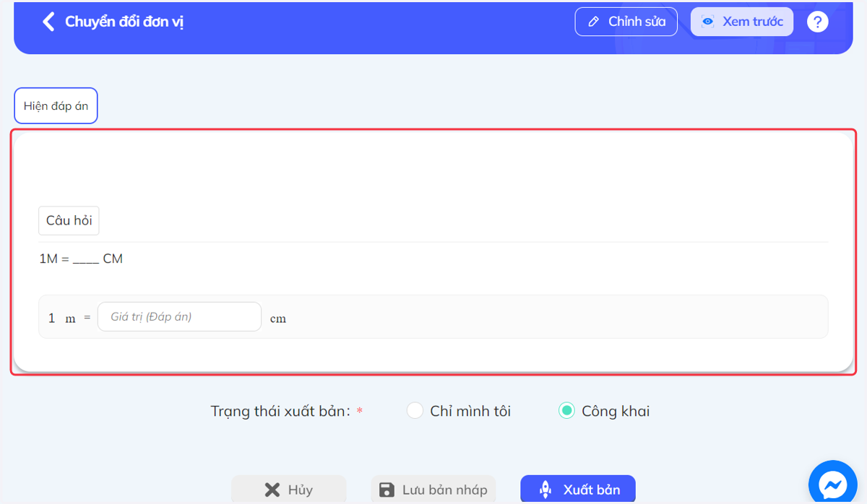Click the Chuyển đổi đơn vị title
This screenshot has width=867, height=504.
(x=124, y=22)
